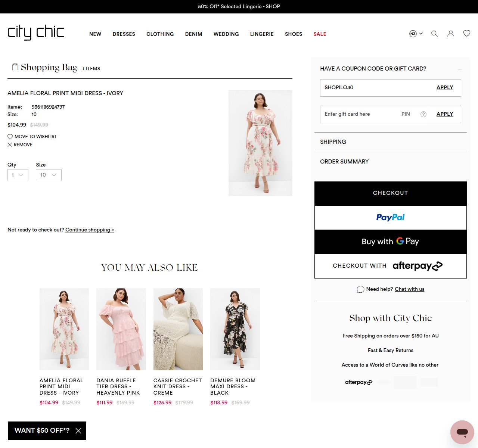Open the New menu
This screenshot has height=448, width=478.
click(95, 34)
